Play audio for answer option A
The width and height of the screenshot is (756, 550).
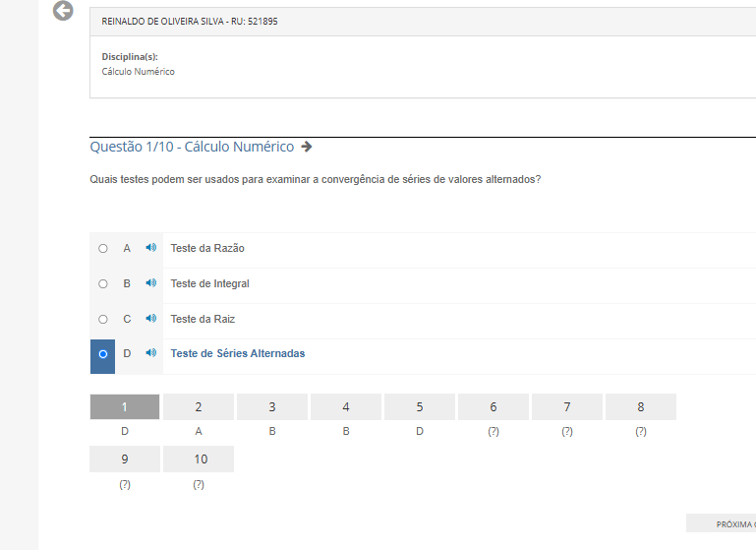coord(150,248)
